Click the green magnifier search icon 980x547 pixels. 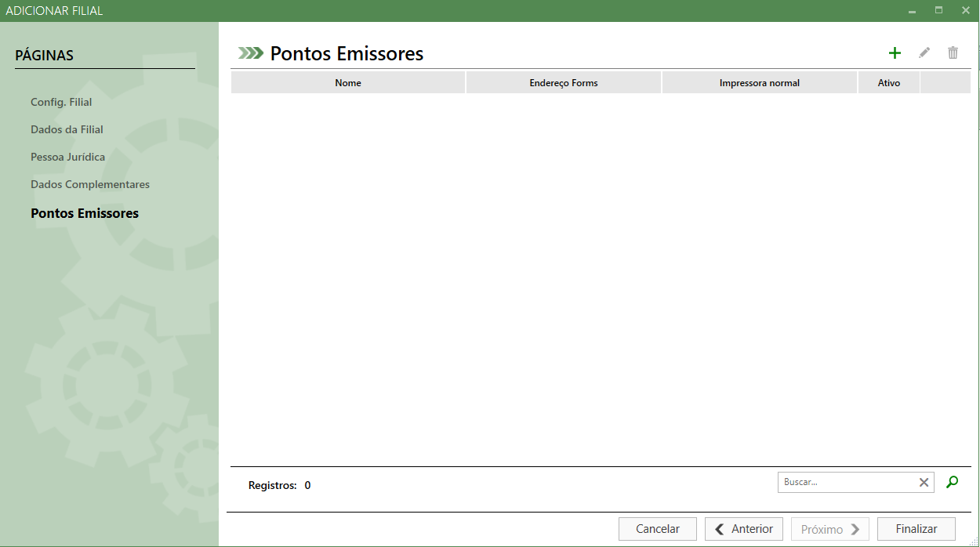click(x=952, y=483)
